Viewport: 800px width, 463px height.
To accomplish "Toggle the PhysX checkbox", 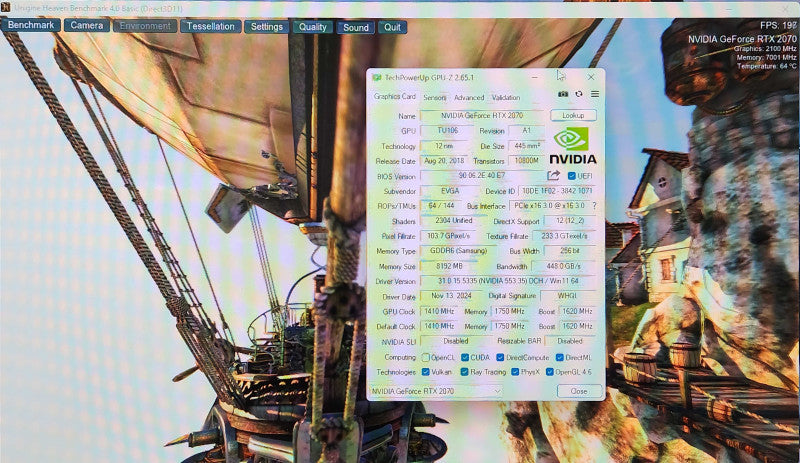I will tap(515, 372).
